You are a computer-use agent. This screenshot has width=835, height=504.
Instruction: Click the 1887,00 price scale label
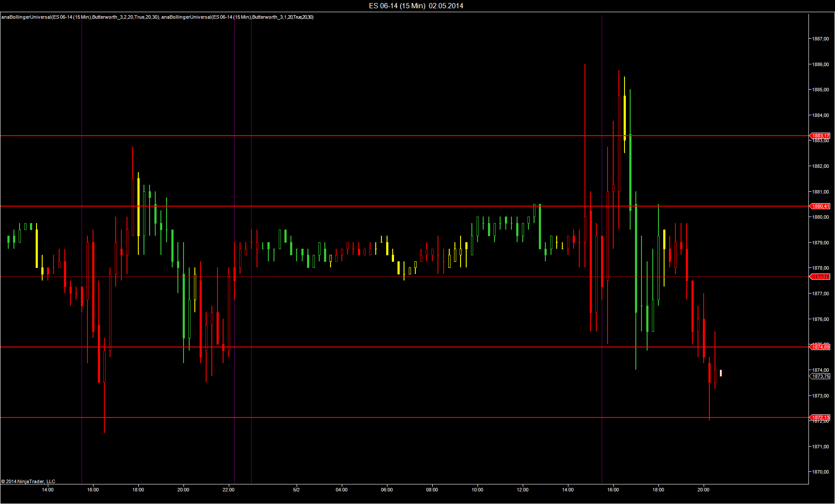pos(820,39)
